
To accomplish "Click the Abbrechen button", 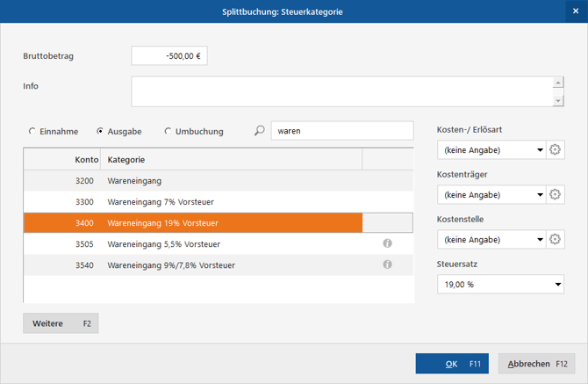I will (536, 363).
